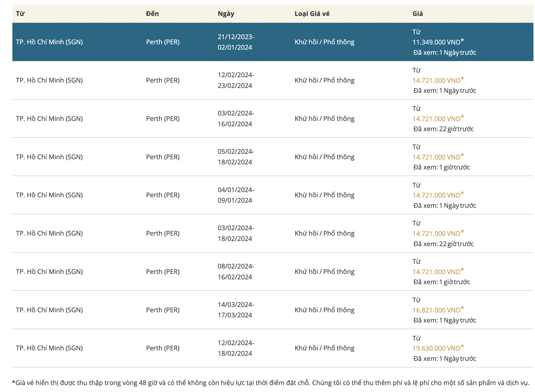Screen dimensions: 535x392
Task: Select the 04/01/2024-09/01/2024 flight dates
Action: tap(236, 195)
